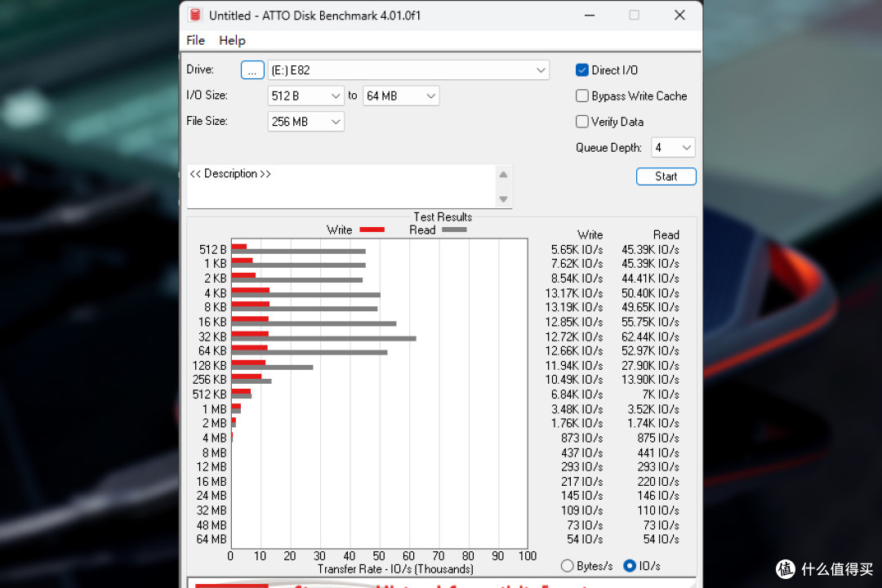The image size is (882, 588).
Task: Click the 12 MB row label in chart
Action: pyautogui.click(x=211, y=467)
